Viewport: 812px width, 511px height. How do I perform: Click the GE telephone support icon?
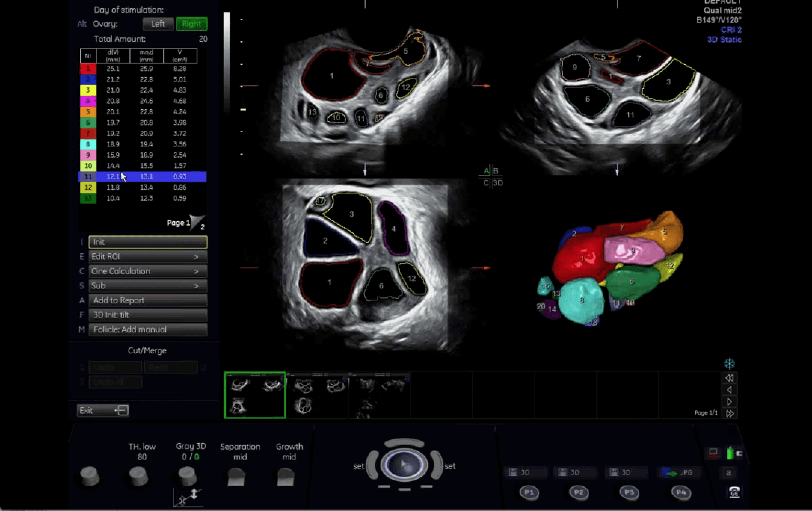(734, 492)
